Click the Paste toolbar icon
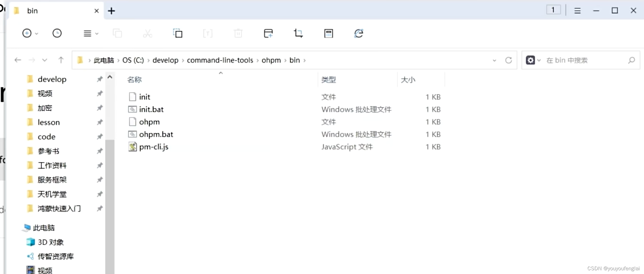The height and width of the screenshot is (274, 644). [178, 33]
